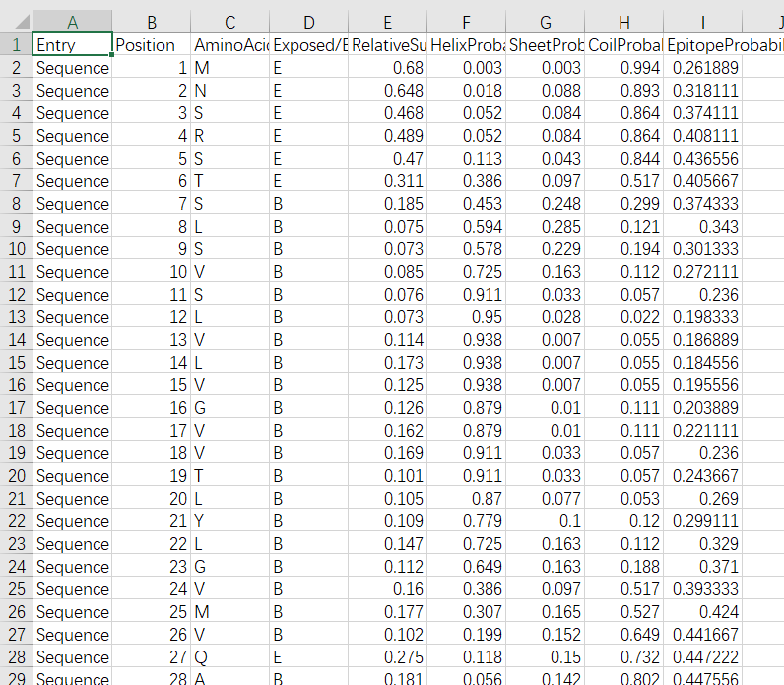Click the 'AminoAci' header cell
Image resolution: width=784 pixels, height=685 pixels.
point(230,45)
